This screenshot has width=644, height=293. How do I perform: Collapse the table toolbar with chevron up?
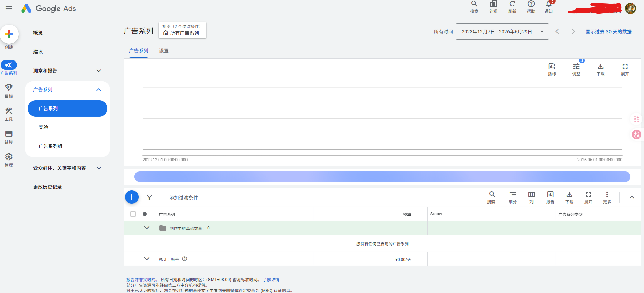[x=632, y=197]
